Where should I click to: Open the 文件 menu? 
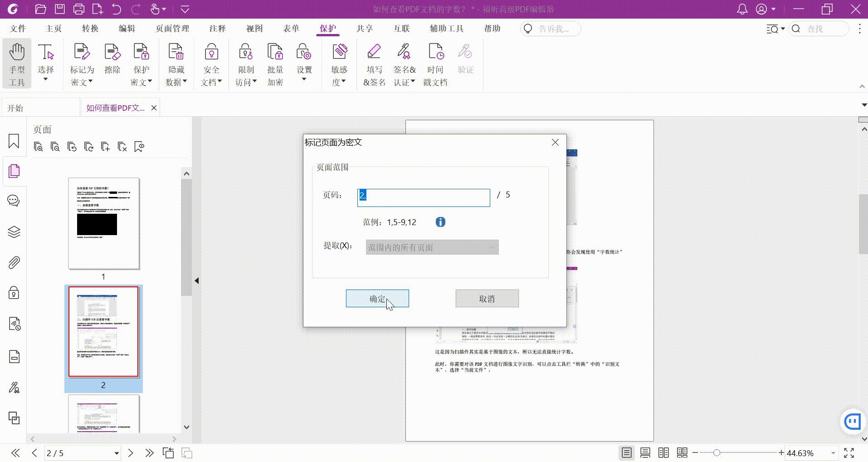18,29
